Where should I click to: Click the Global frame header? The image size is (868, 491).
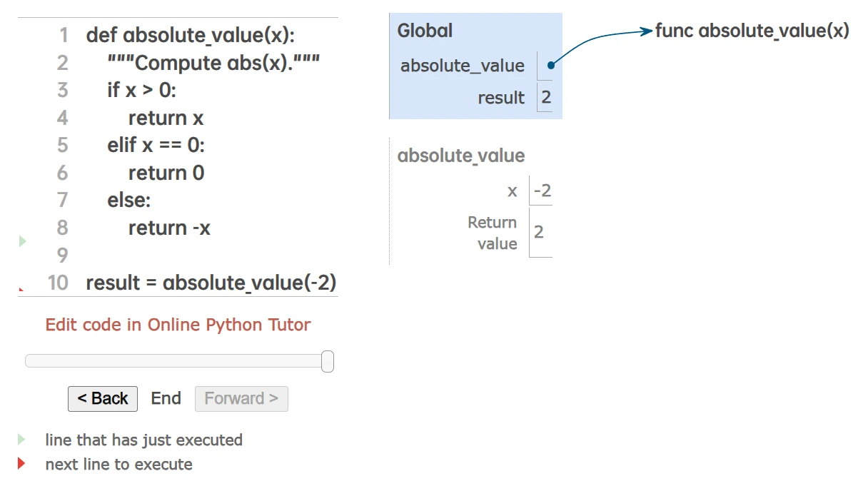point(425,31)
